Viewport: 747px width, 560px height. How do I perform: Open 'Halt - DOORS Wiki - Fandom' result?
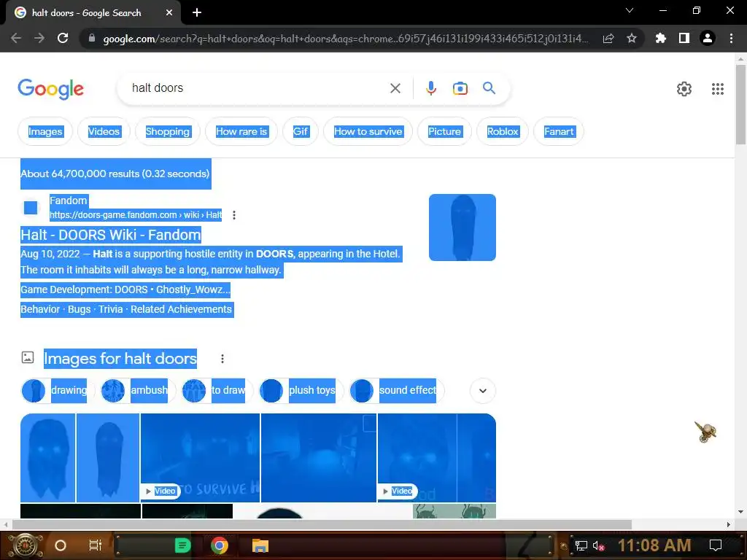pos(111,235)
